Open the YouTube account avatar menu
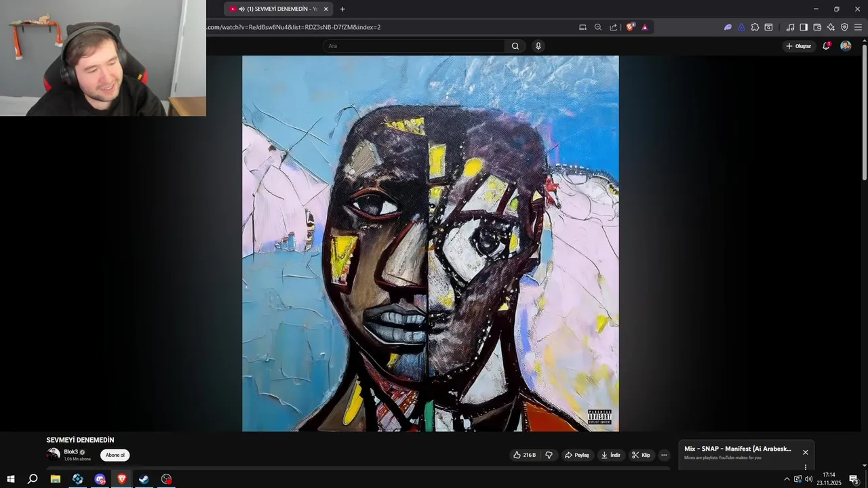868x488 pixels. pyautogui.click(x=846, y=46)
